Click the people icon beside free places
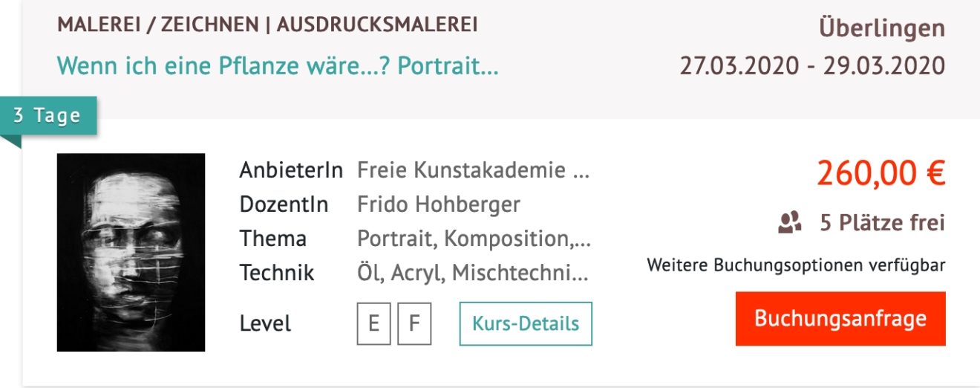The width and height of the screenshot is (980, 388). pos(789,222)
